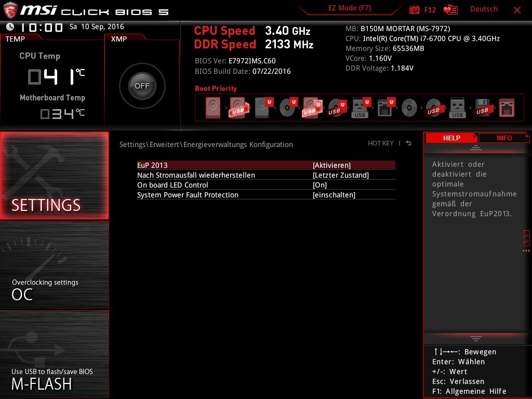Screen dimensions: 532x399
Task: Click the MSI dragon shield logo
Action: [x=10, y=10]
